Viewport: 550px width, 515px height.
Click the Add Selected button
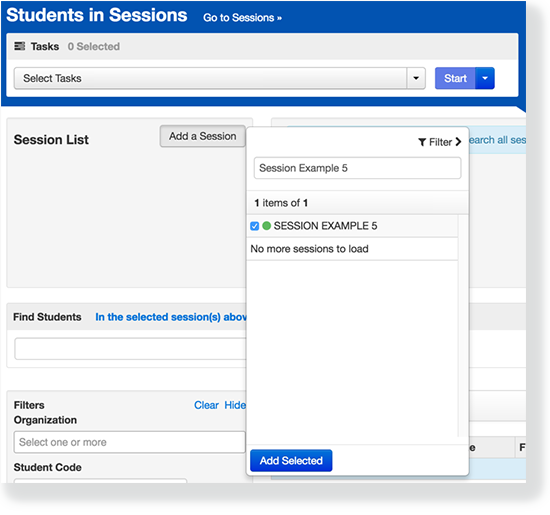pyautogui.click(x=291, y=460)
